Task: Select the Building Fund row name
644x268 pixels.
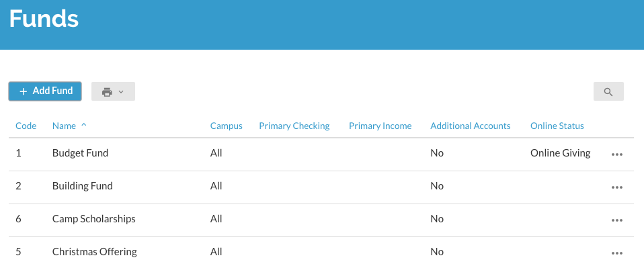Action: coord(83,186)
